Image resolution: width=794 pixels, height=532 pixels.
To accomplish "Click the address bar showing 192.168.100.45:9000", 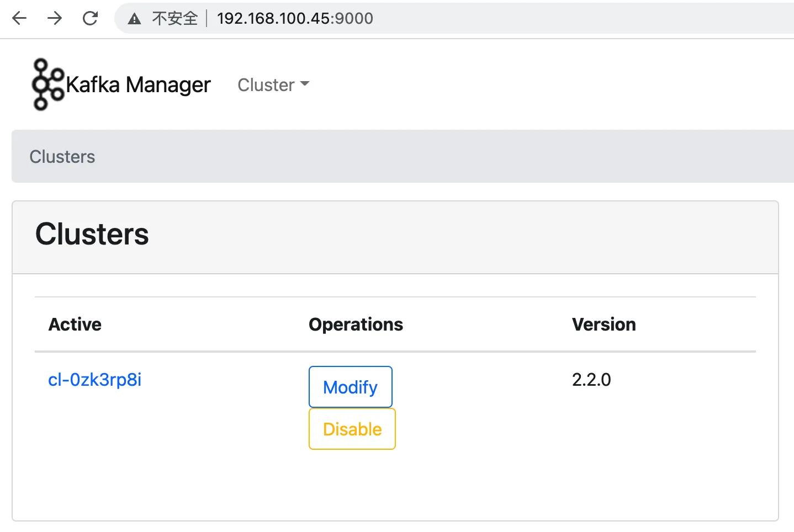I will tap(294, 18).
